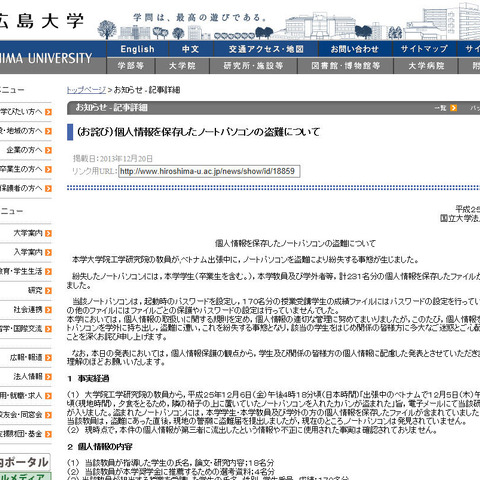Click the article title about ノートパソコンの盗難
Viewport: 480px width, 480px height.
(198, 132)
